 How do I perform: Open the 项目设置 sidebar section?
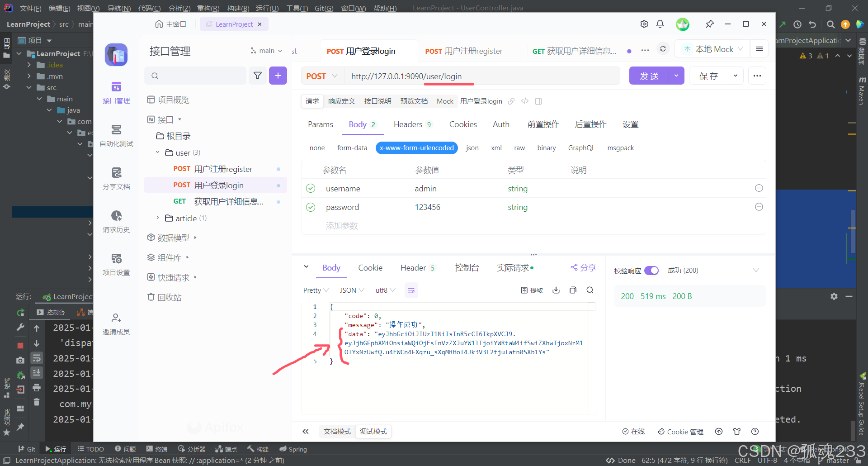(x=116, y=265)
